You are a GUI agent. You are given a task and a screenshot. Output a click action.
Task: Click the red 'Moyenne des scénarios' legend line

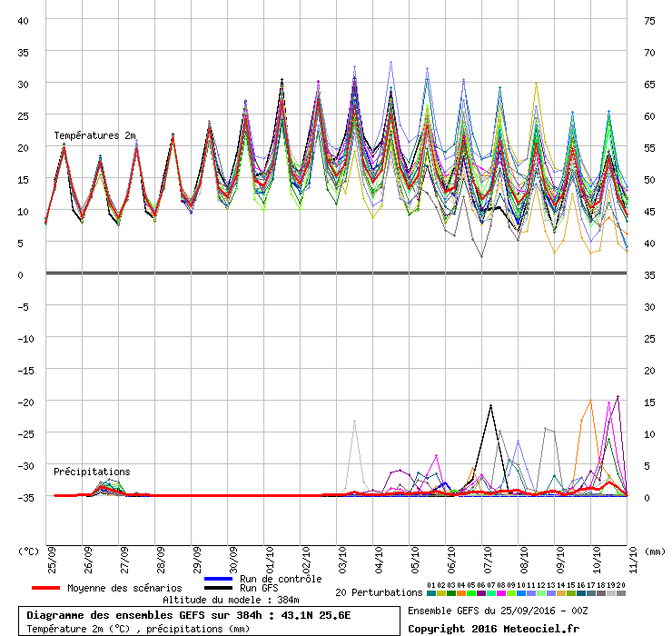(45, 588)
